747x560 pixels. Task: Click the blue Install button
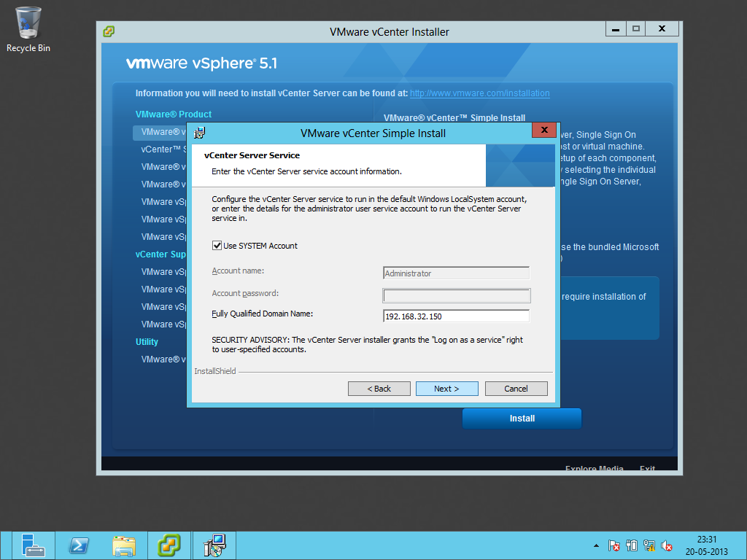point(522,419)
